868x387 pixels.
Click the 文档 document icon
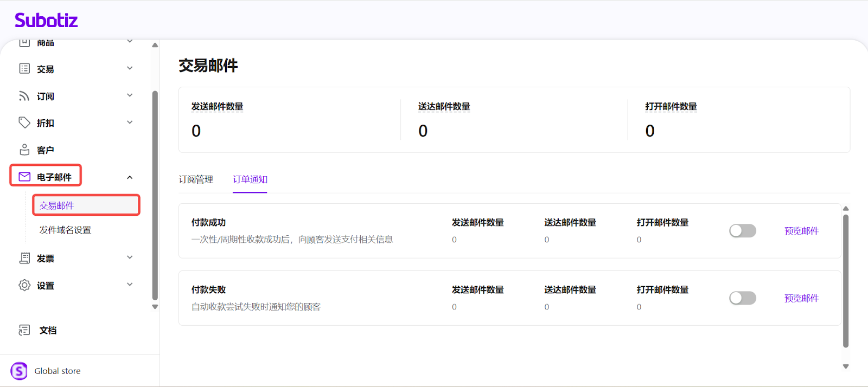pos(24,330)
